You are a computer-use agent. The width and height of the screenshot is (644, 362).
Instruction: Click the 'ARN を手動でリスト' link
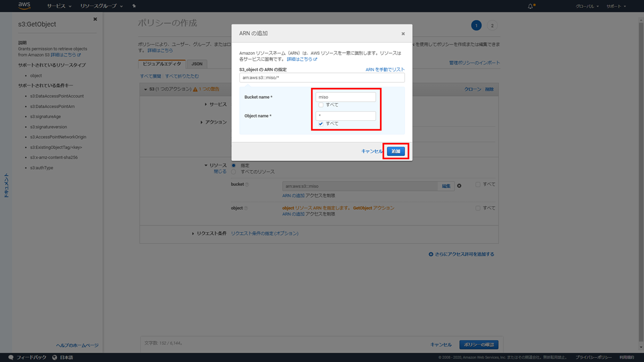(x=385, y=69)
